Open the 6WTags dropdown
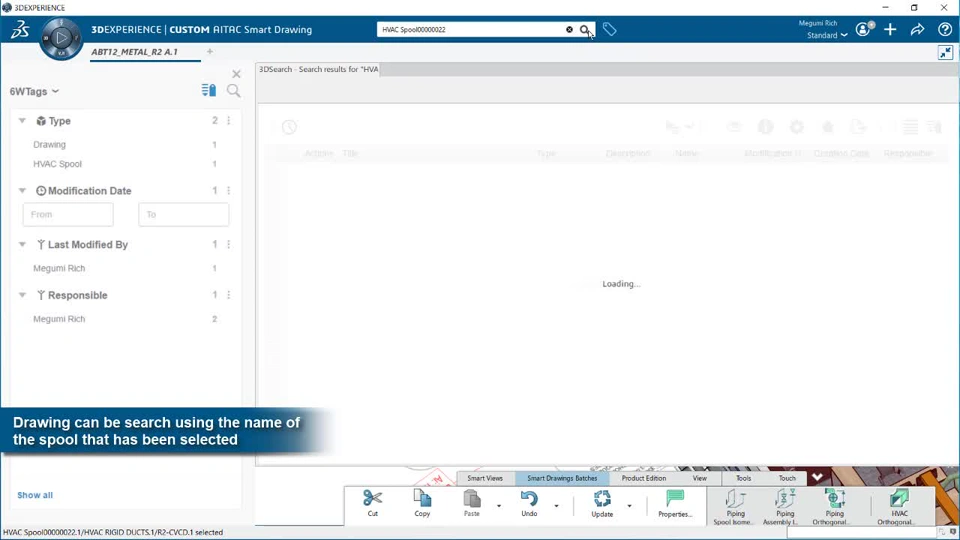 click(34, 91)
